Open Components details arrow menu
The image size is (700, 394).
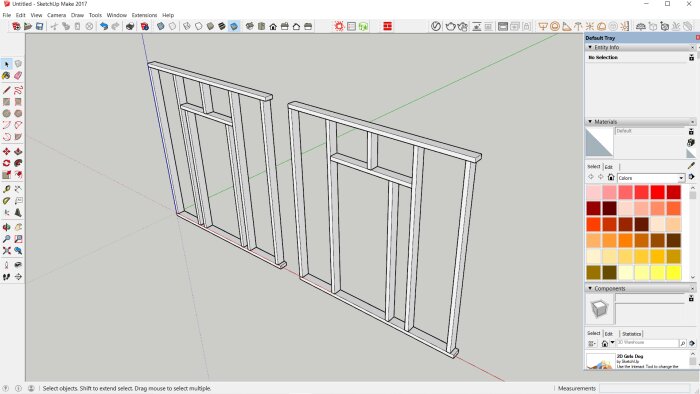[692, 343]
